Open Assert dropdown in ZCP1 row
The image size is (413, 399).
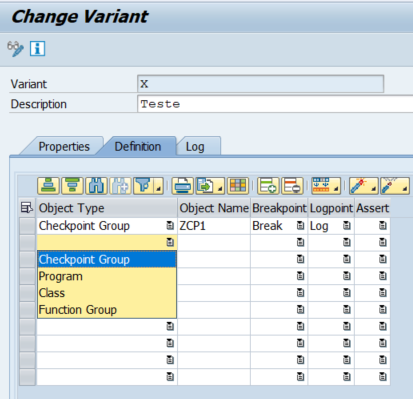[x=383, y=226]
